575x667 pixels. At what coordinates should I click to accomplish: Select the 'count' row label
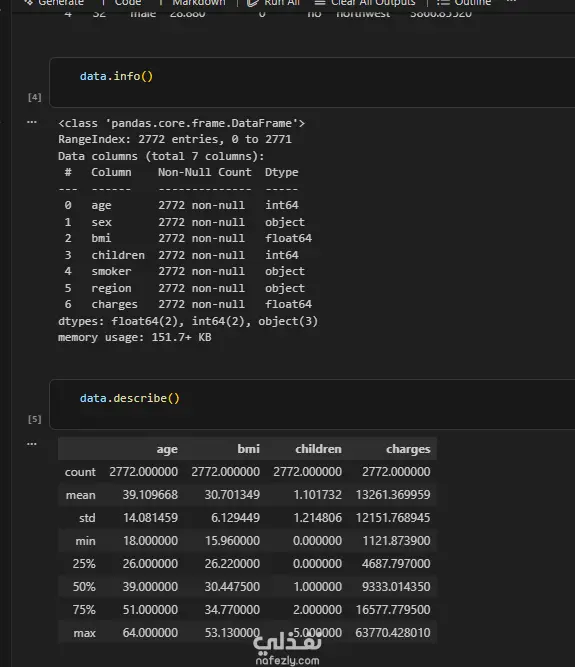tap(80, 472)
